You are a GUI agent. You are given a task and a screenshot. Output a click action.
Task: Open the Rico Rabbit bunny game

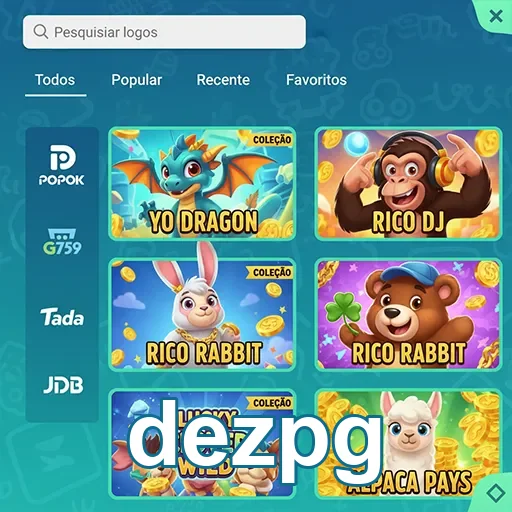click(x=202, y=314)
